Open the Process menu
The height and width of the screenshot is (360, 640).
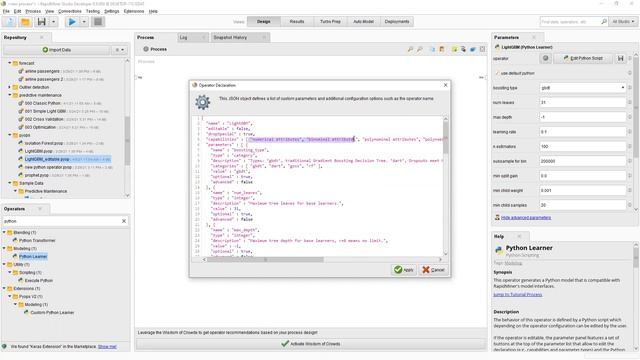[x=33, y=11]
